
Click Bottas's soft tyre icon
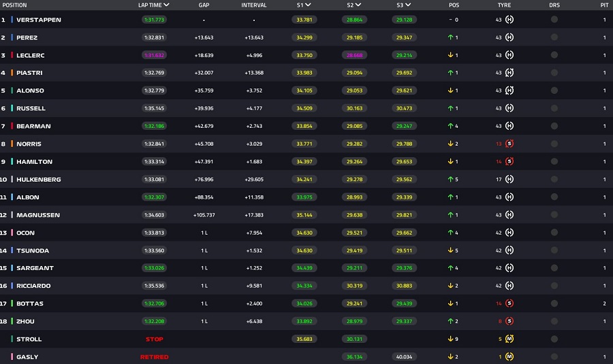point(509,303)
